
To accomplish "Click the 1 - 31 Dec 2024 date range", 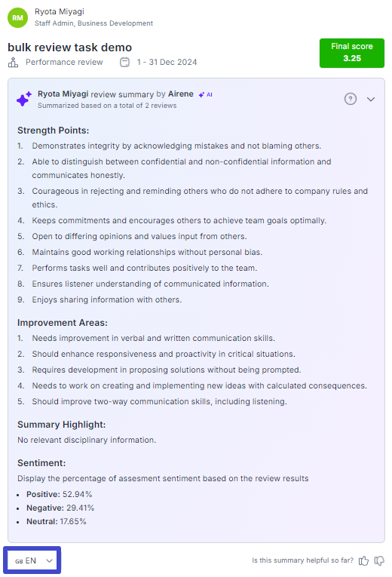I will (167, 62).
